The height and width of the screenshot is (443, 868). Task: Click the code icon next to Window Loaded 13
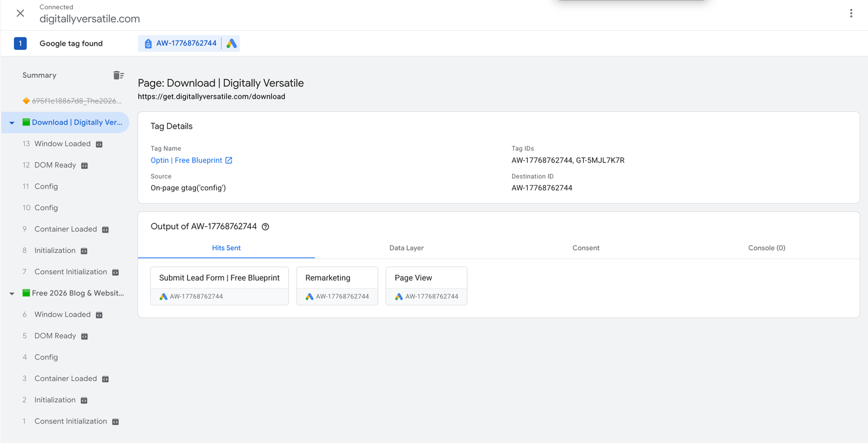coord(99,144)
